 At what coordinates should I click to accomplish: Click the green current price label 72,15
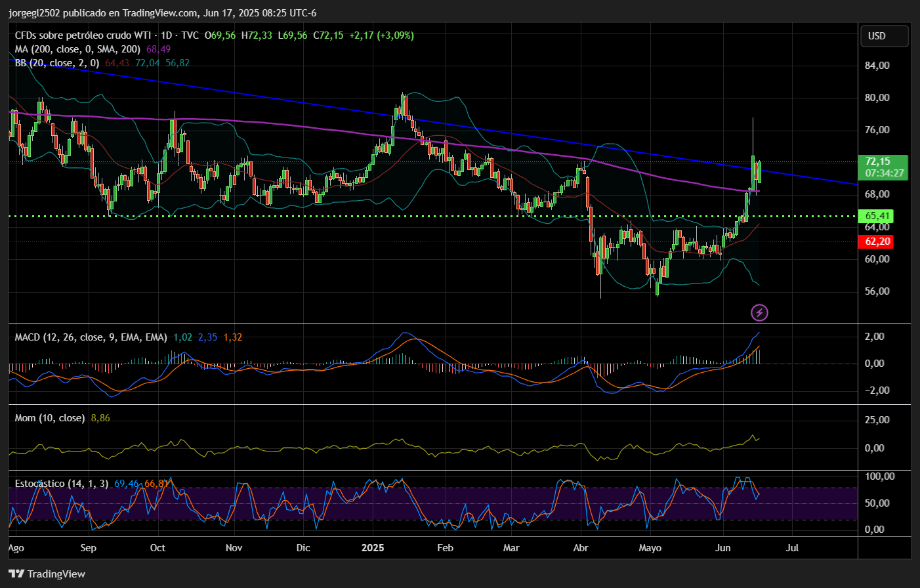[878, 161]
